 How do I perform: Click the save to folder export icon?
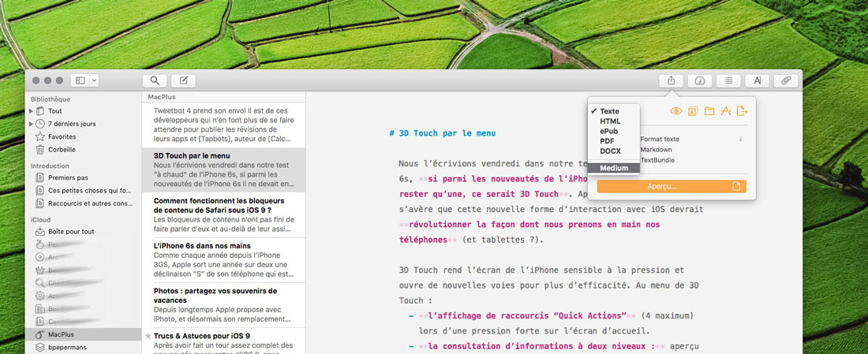tap(709, 112)
